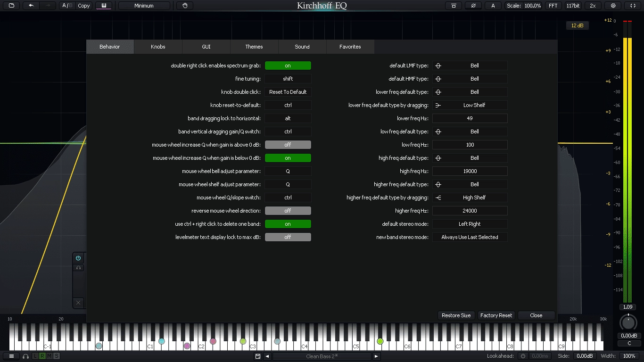Click the yellow-green band dot on the keyboard left of C3
Image resolution: width=644 pixels, height=362 pixels.
coord(243,341)
